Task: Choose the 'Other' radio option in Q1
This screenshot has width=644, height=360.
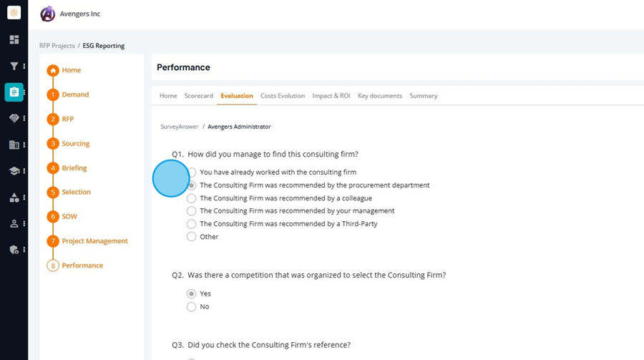Action: (x=191, y=237)
